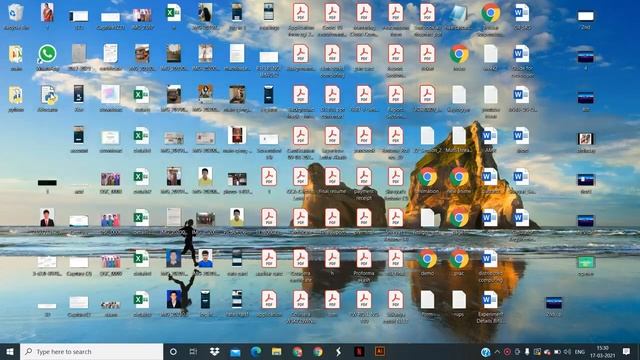Click the ENG language indicator

580,352
